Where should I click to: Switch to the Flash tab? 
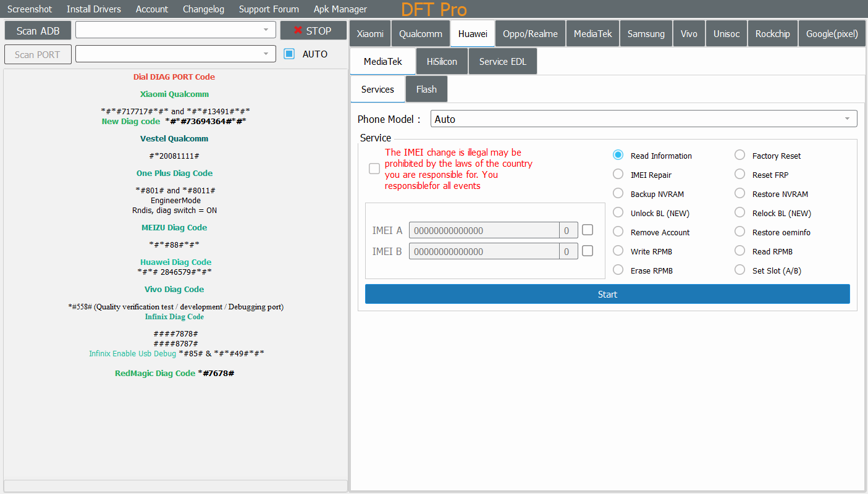click(426, 90)
